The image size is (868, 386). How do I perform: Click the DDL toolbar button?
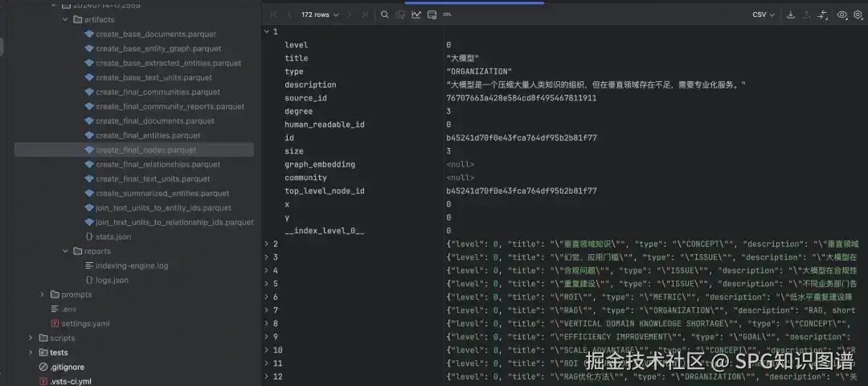click(448, 15)
